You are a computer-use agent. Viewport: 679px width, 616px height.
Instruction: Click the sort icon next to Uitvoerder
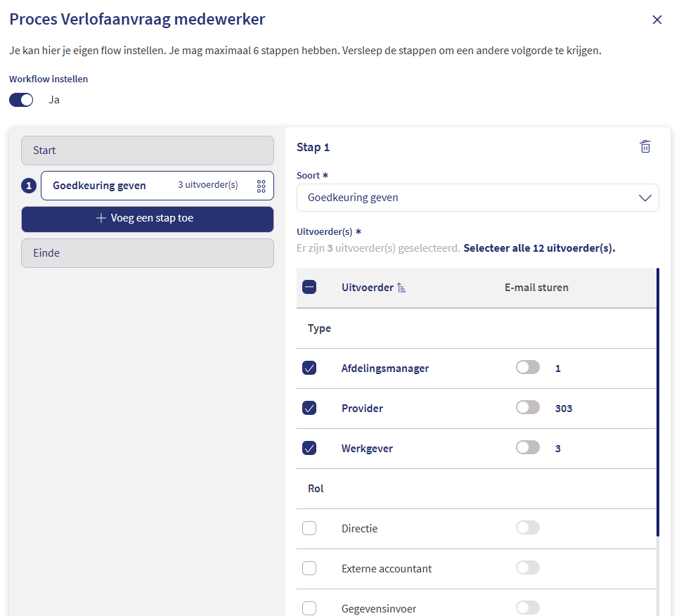click(x=401, y=288)
